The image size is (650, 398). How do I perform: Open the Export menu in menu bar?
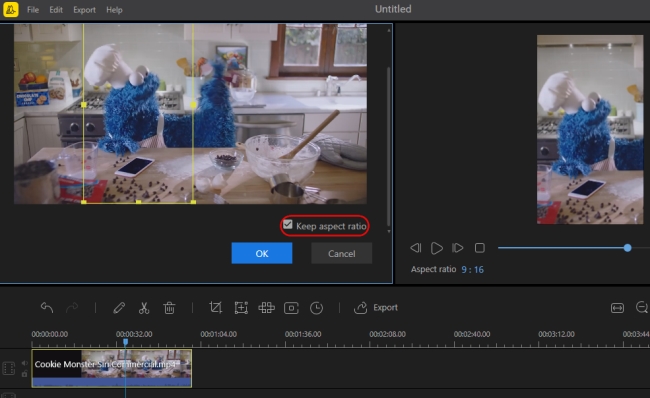84,10
